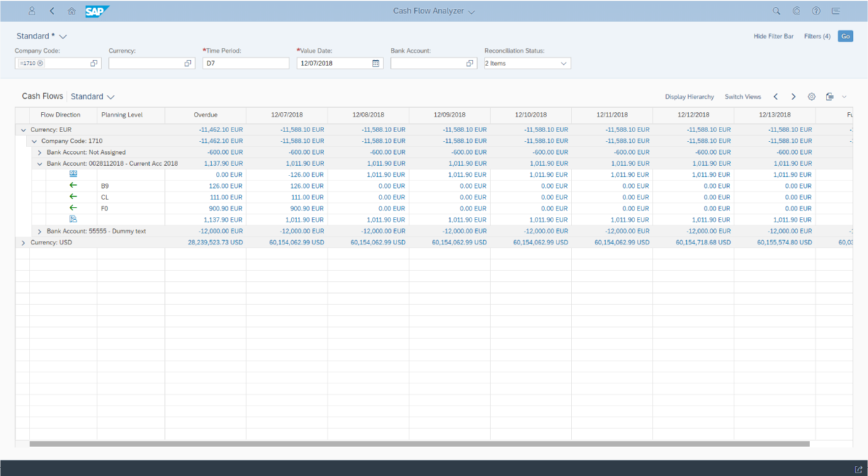Click 900.90 EUR in Overdue column
The height and width of the screenshot is (476, 868).
[225, 209]
